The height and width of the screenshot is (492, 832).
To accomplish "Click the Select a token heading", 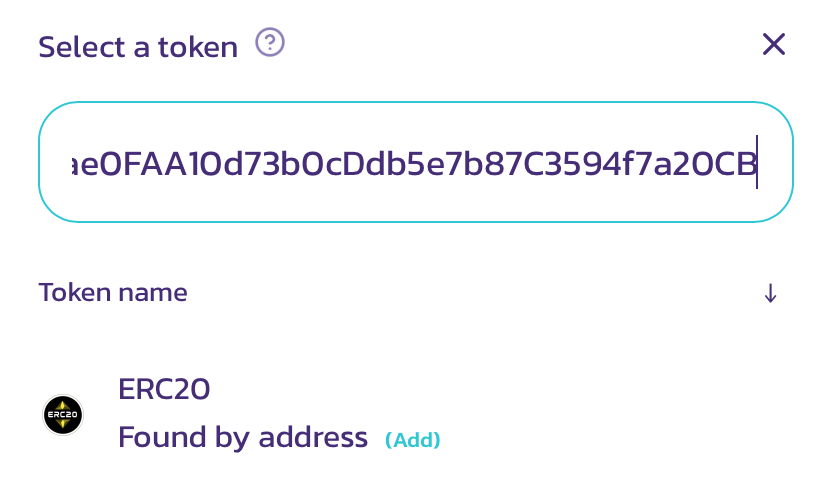I will pos(138,47).
